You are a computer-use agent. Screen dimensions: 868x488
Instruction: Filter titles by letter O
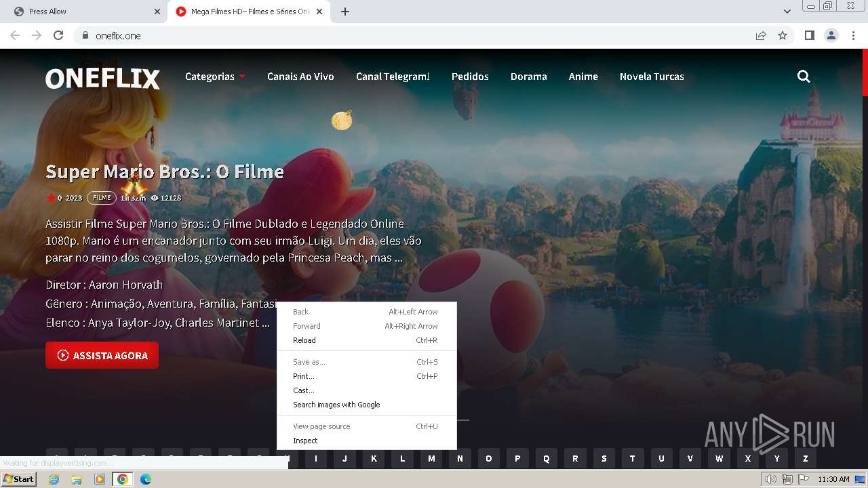(x=488, y=458)
